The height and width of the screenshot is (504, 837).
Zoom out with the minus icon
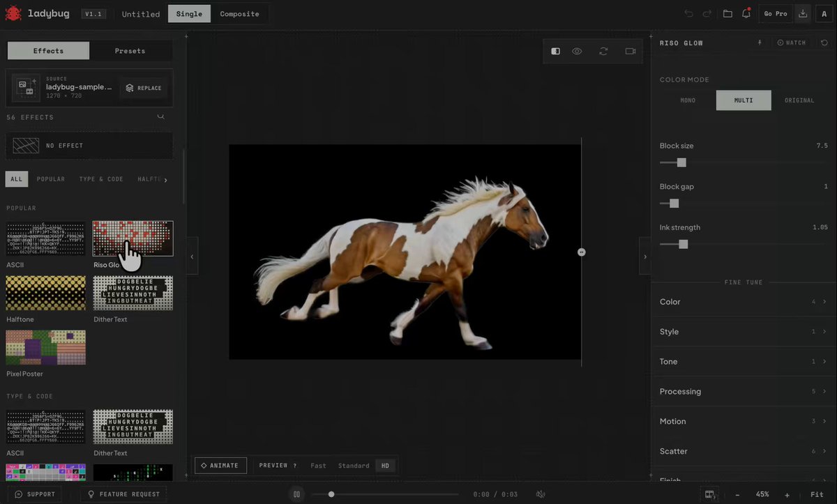737,494
